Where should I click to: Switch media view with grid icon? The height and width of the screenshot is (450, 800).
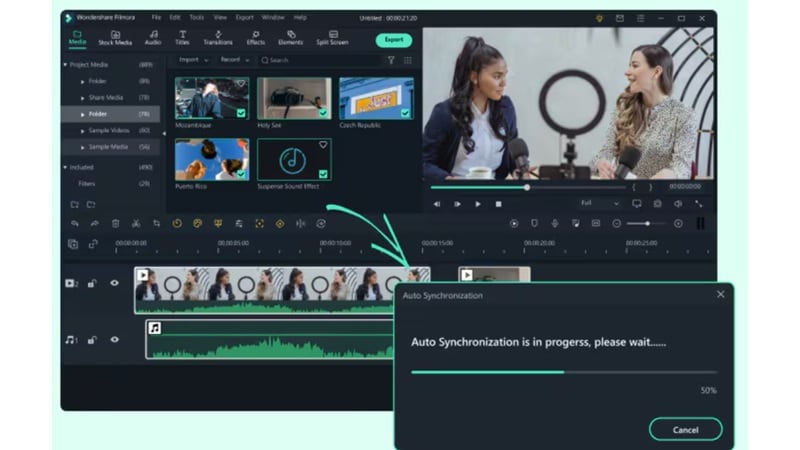pyautogui.click(x=408, y=60)
